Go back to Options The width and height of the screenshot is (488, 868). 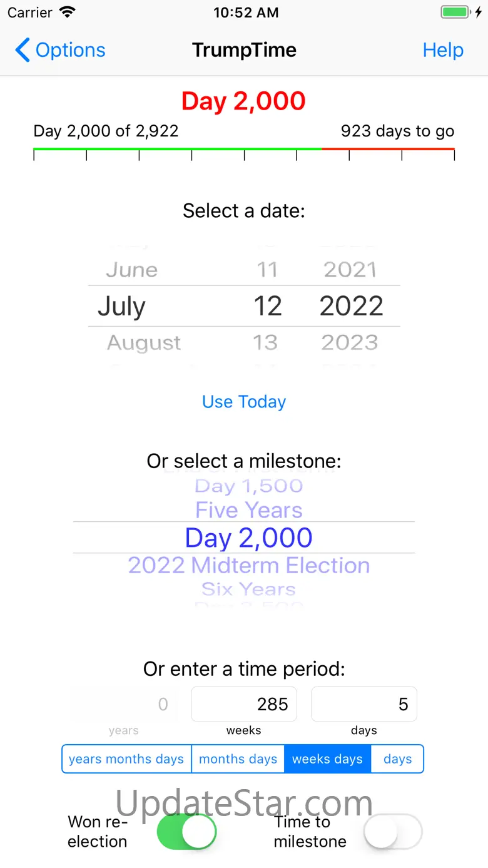69,50
